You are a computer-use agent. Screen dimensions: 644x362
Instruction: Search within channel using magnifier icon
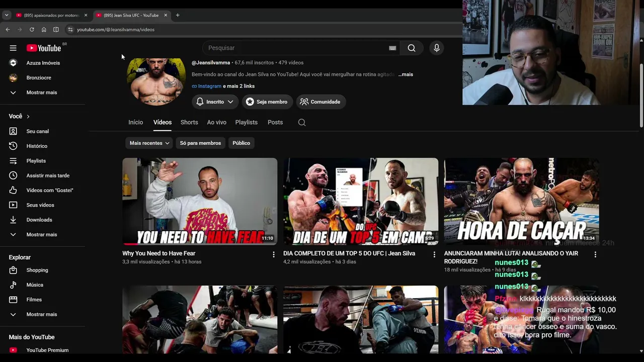[x=302, y=122]
